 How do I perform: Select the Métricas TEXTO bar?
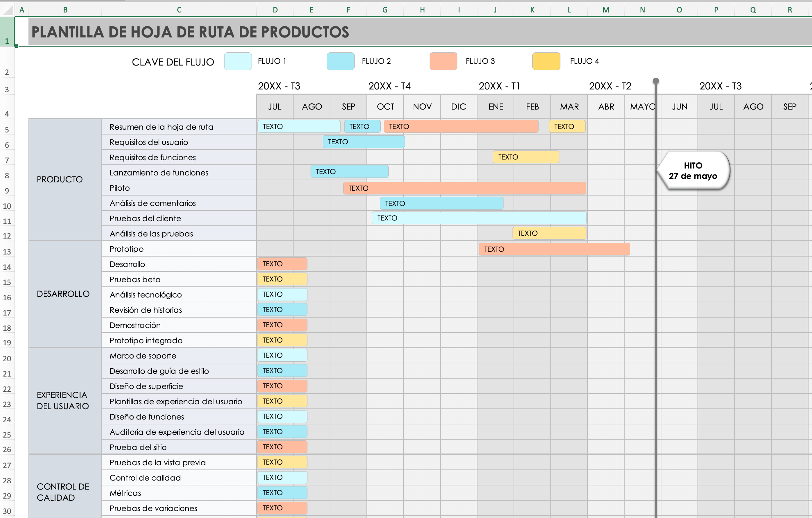point(282,493)
